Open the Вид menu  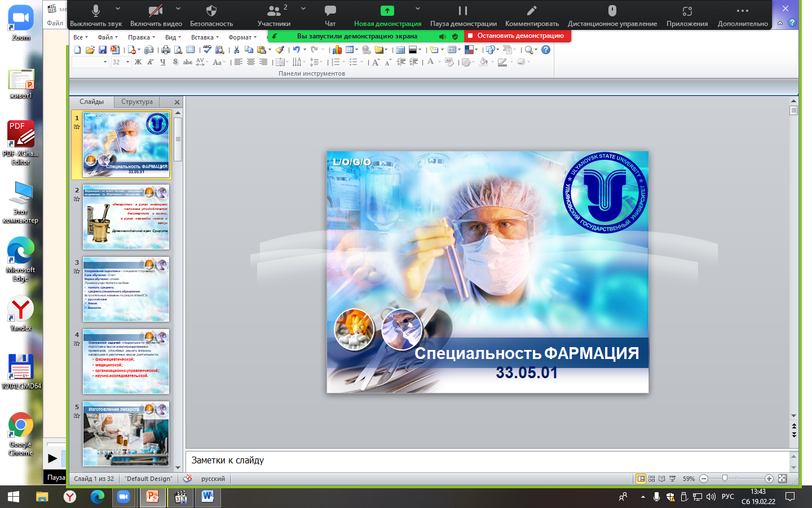tap(173, 37)
